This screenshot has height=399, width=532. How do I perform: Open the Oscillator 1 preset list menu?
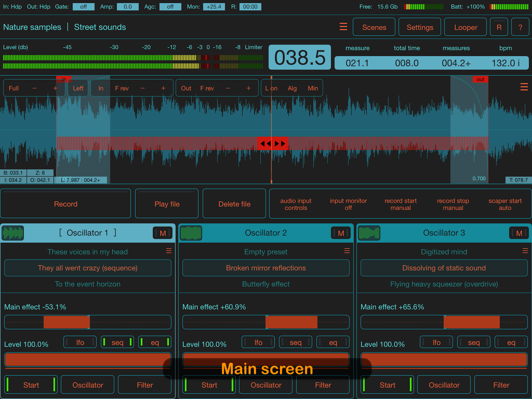tap(169, 251)
